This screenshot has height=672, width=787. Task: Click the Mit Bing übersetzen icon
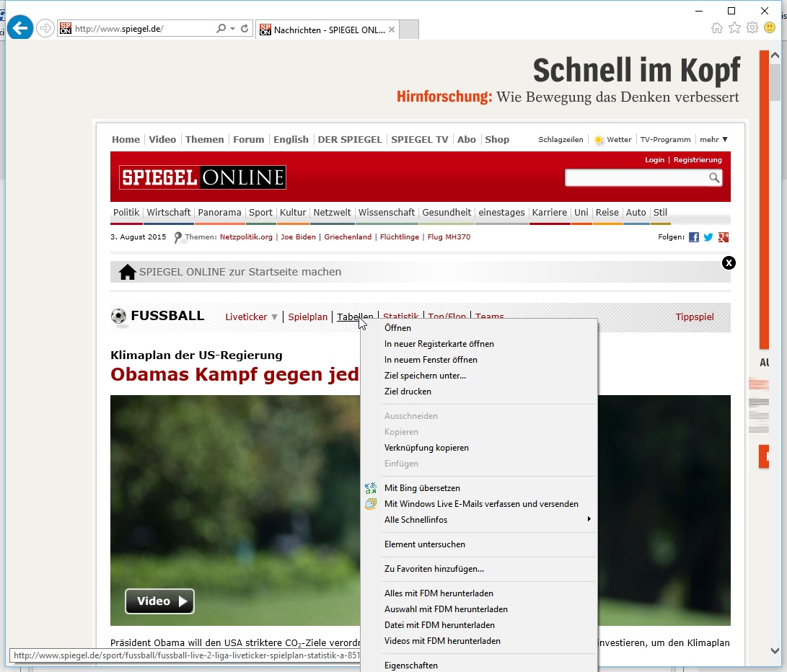tap(370, 488)
